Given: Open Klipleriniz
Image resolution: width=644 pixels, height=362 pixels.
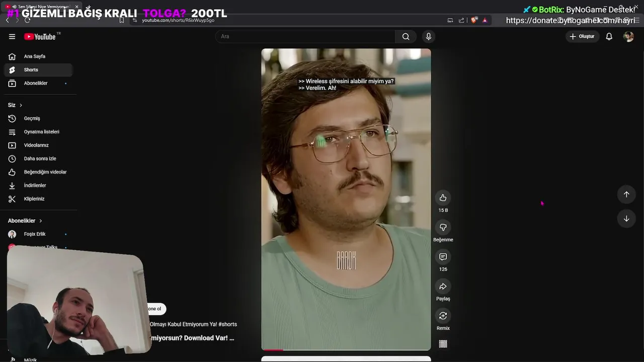Looking at the screenshot, I should point(38,199).
